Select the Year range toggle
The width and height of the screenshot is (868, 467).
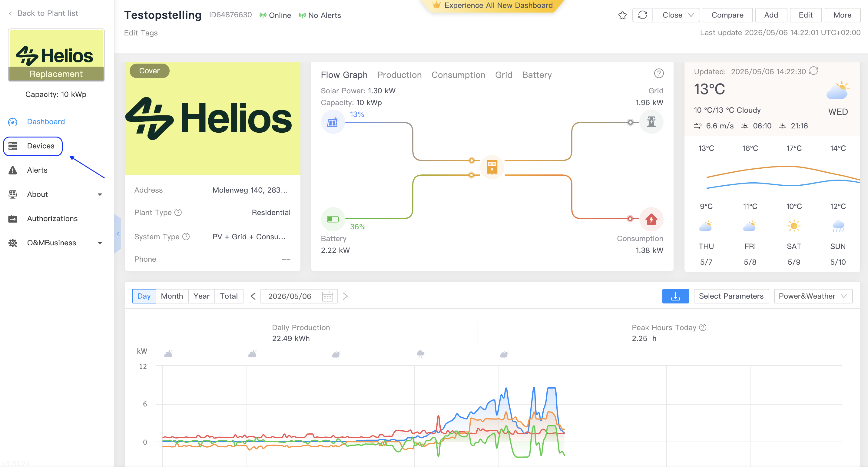coord(201,296)
